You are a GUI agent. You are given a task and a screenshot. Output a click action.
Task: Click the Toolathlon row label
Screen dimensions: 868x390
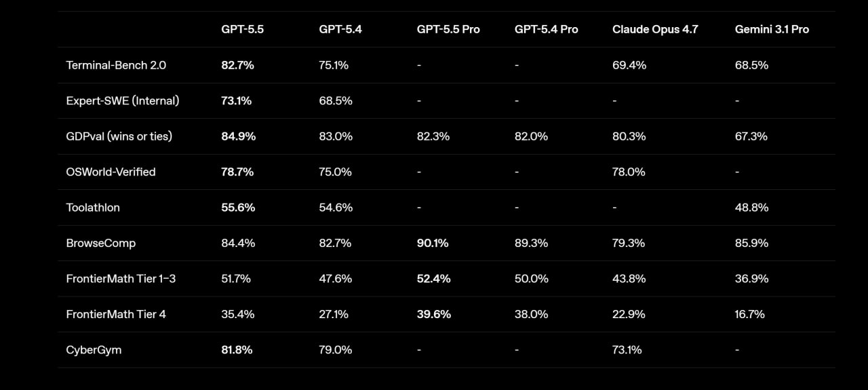click(x=93, y=208)
